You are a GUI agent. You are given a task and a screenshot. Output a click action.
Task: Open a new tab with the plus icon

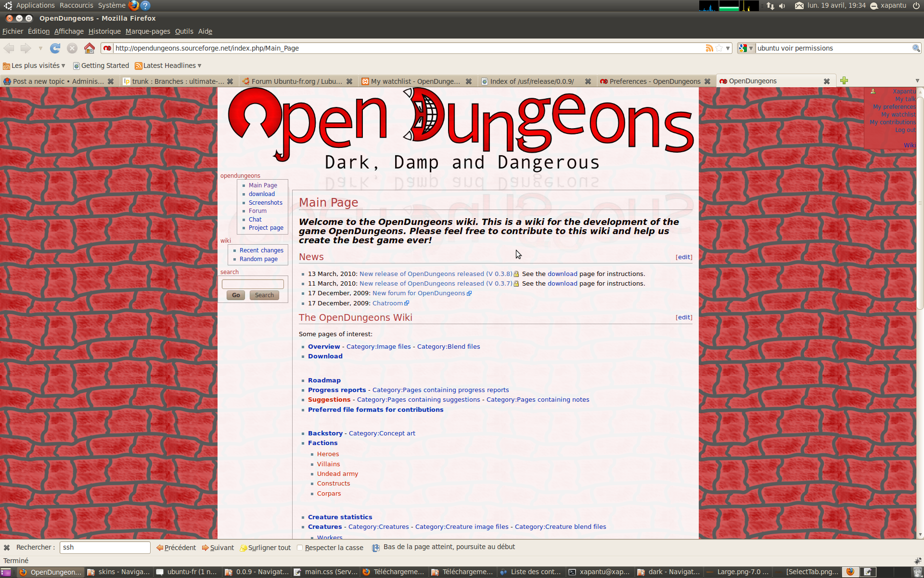(x=844, y=81)
